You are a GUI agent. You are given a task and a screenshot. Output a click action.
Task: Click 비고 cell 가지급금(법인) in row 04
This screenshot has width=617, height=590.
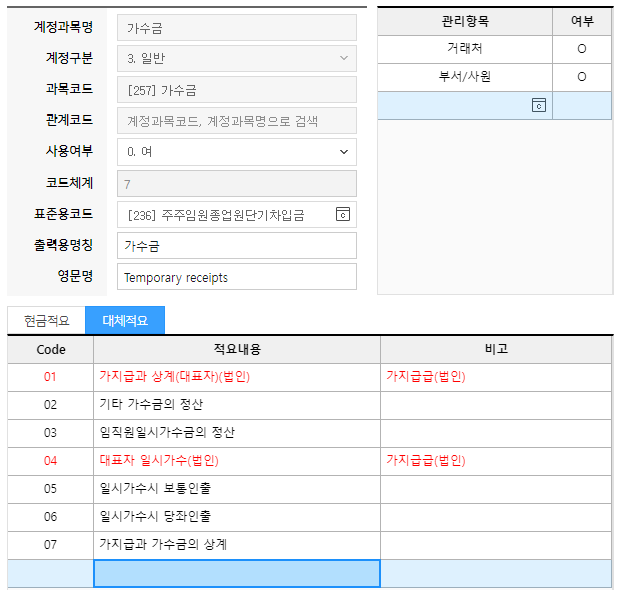coord(496,461)
